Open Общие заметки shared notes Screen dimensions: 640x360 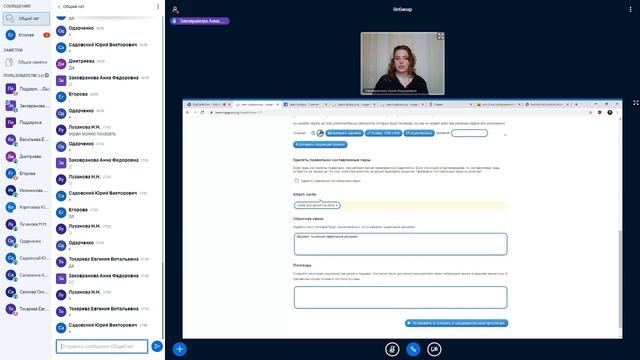click(27, 62)
